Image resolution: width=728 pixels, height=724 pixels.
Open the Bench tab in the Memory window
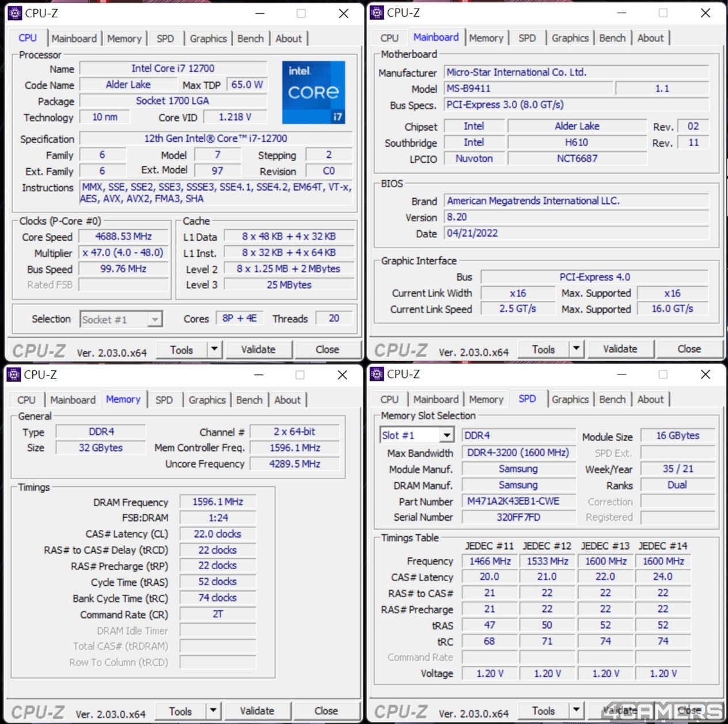coord(249,400)
